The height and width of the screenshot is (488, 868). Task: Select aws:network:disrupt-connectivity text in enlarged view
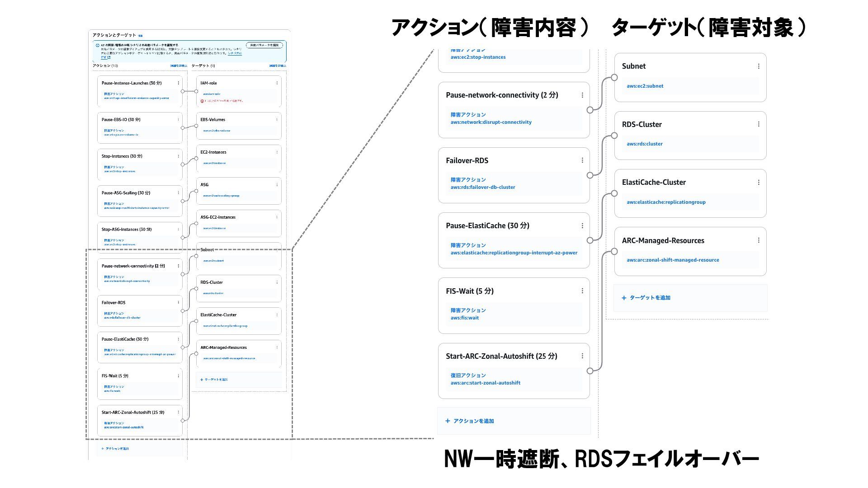[x=491, y=122]
